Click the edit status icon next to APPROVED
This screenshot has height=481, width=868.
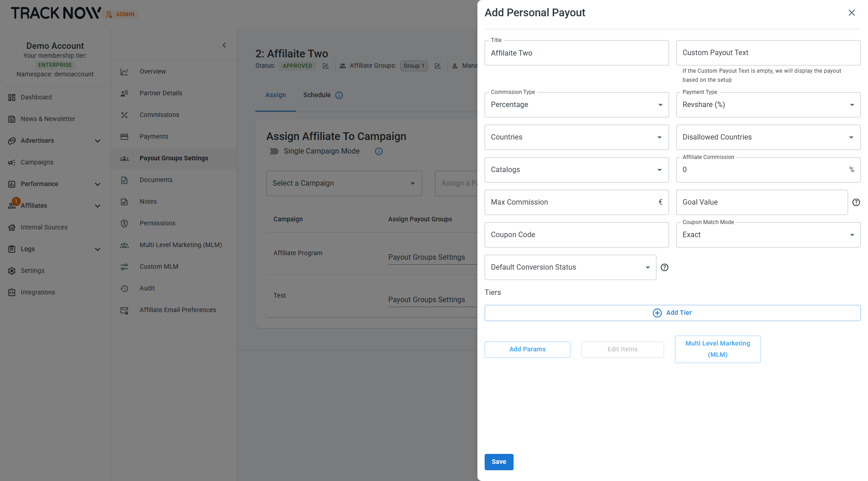[x=325, y=66]
